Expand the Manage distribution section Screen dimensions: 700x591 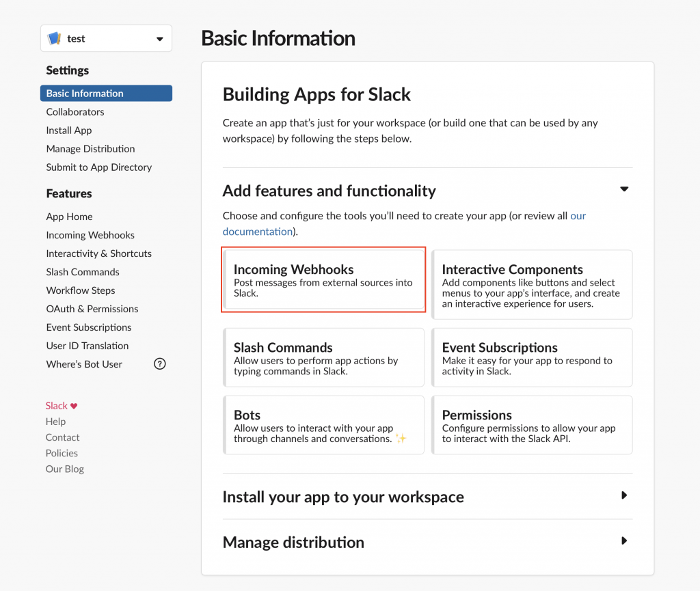tap(623, 540)
